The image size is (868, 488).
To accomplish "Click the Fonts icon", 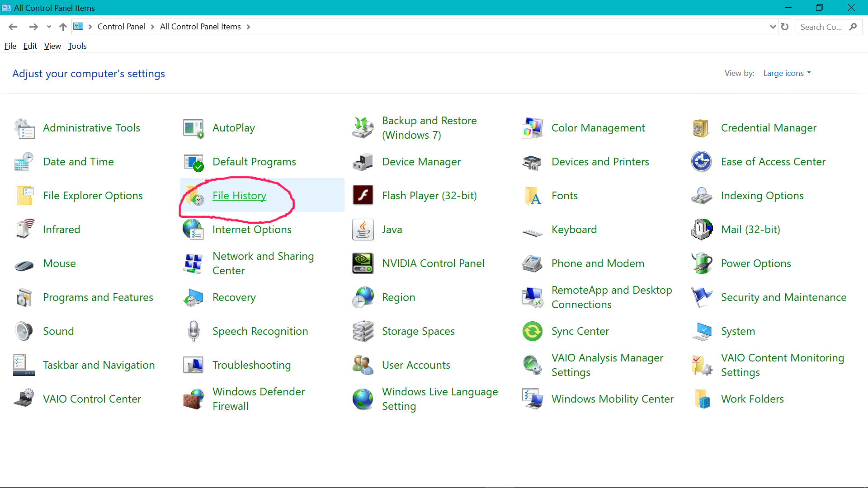I will tap(533, 196).
